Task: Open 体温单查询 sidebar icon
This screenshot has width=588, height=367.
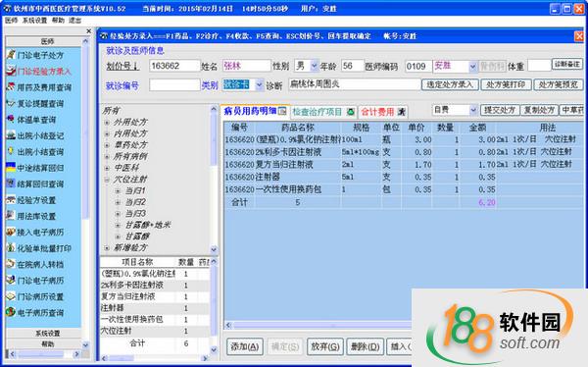Action: click(x=11, y=119)
